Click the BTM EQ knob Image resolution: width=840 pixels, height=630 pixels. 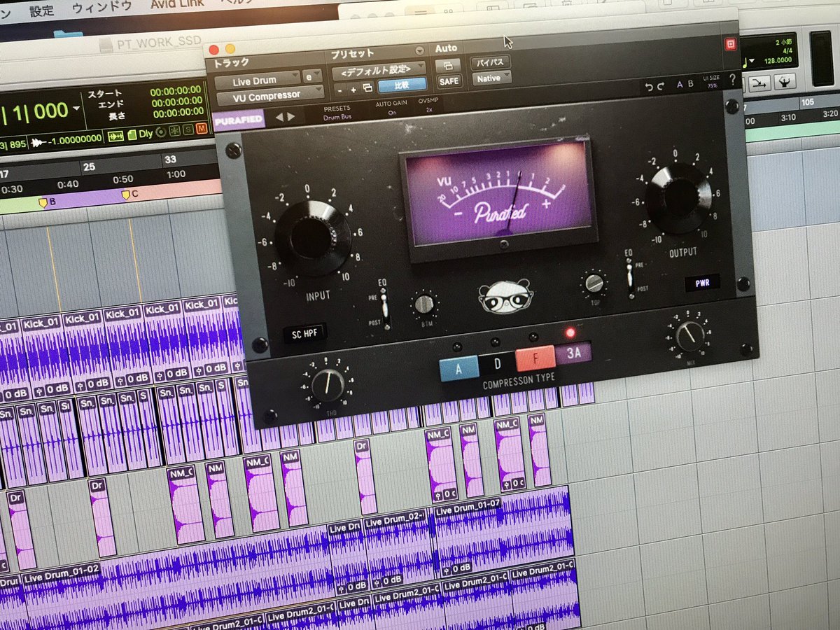click(423, 303)
